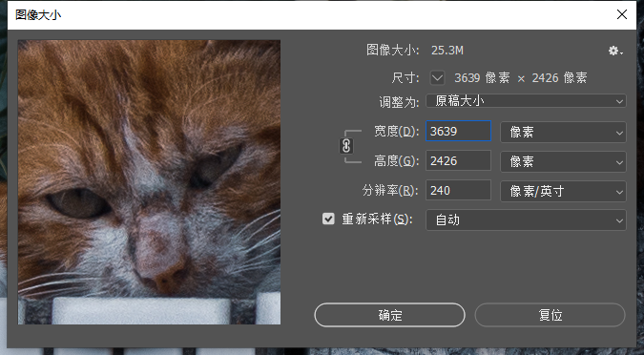Close the 图像大小 dialog with X
644x355 pixels.
pyautogui.click(x=622, y=14)
